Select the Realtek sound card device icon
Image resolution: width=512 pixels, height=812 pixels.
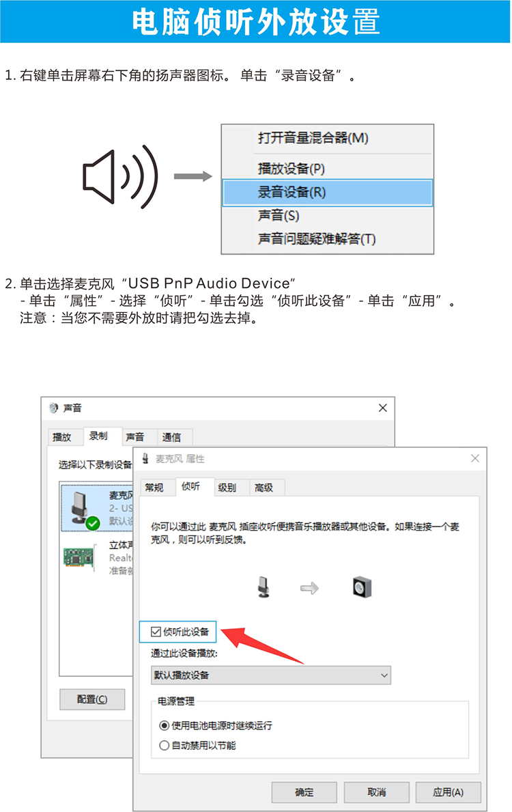(x=80, y=558)
